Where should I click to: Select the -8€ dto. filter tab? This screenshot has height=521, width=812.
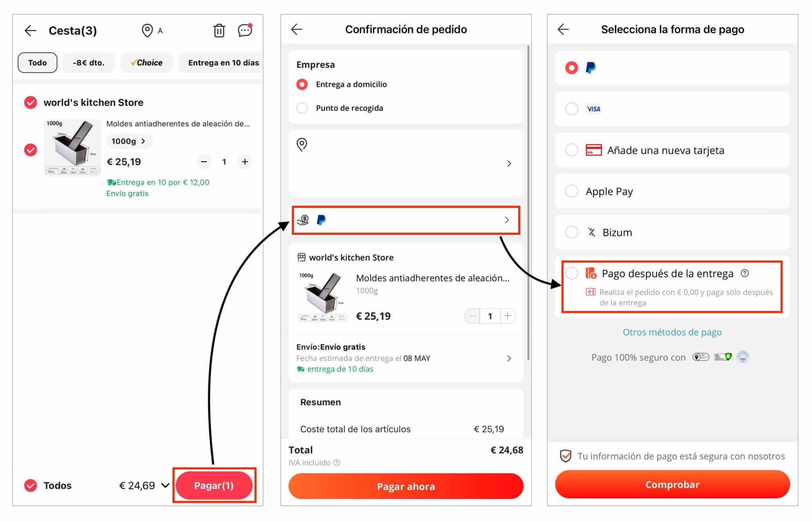88,63
